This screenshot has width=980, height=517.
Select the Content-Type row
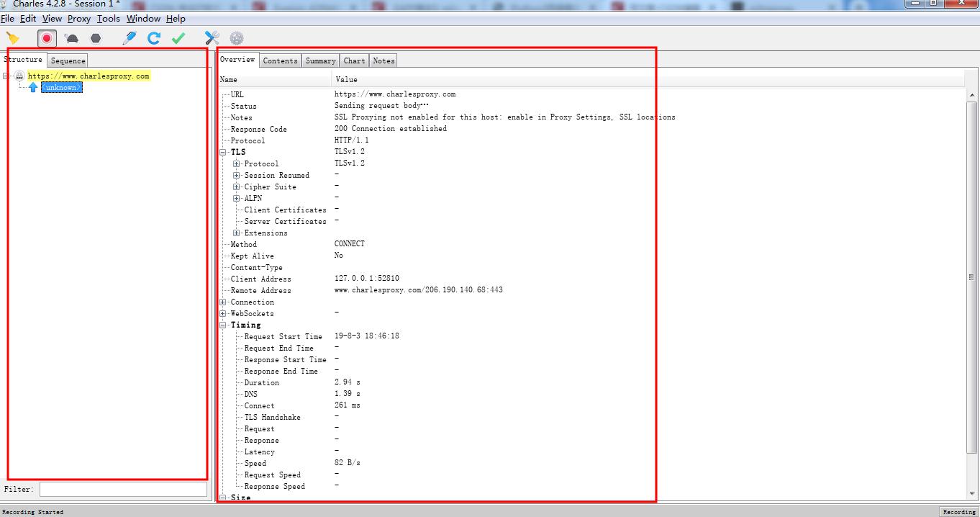(x=591, y=267)
